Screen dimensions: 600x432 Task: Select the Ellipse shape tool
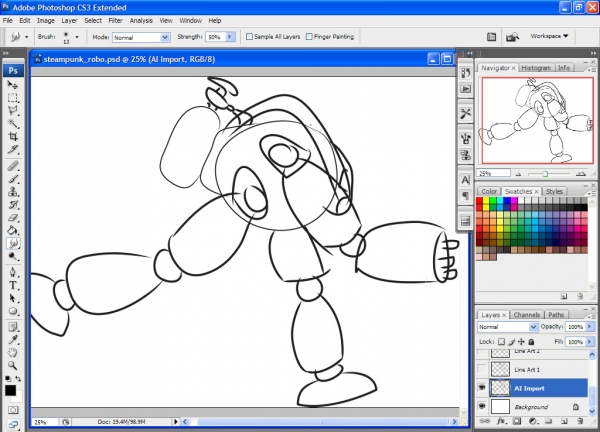pos(13,311)
